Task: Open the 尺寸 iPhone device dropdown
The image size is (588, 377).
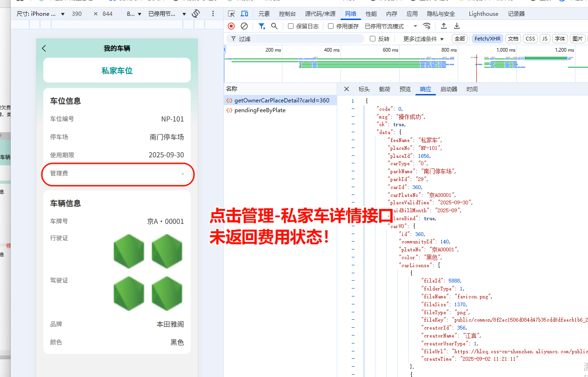Action: pyautogui.click(x=41, y=14)
